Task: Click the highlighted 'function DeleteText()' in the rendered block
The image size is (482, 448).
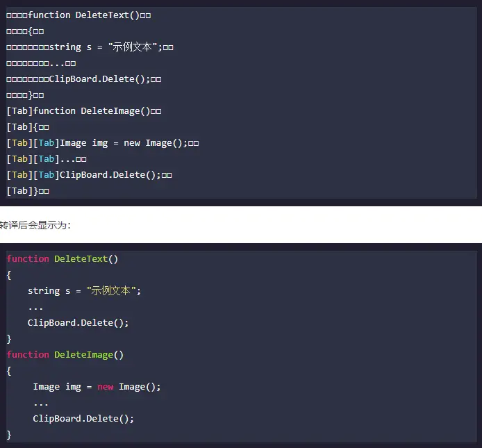Action: click(x=63, y=259)
